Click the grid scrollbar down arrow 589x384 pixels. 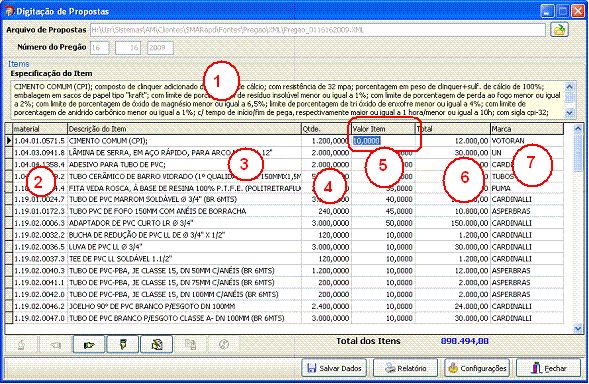click(578, 328)
